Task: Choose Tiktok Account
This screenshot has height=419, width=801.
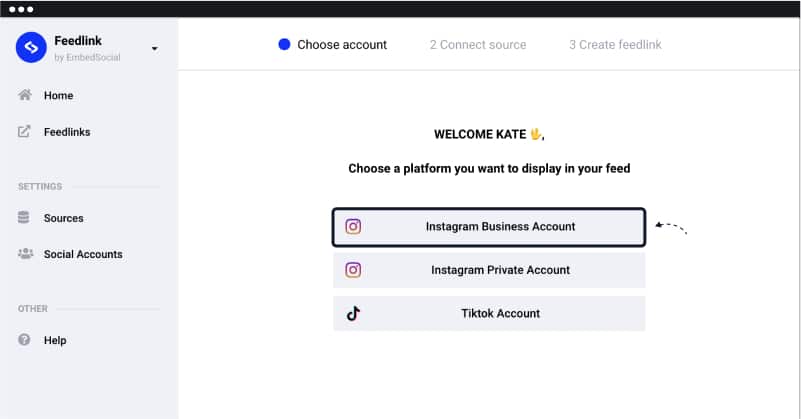Action: 489,313
